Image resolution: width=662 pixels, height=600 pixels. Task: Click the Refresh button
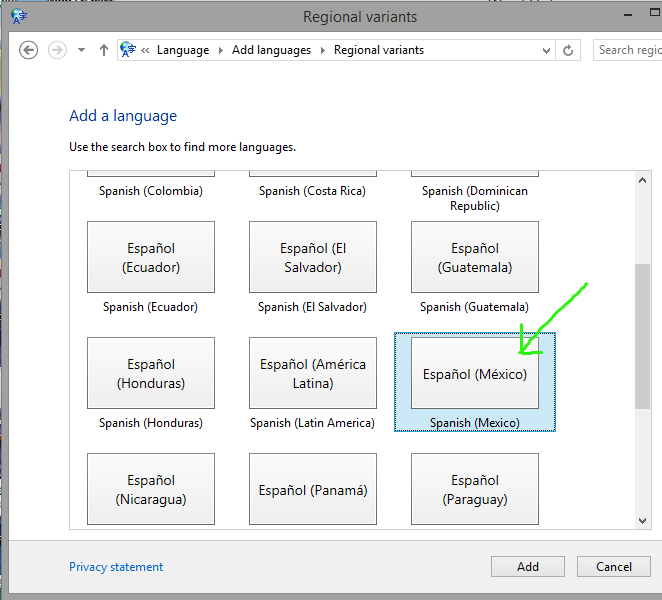(x=568, y=51)
